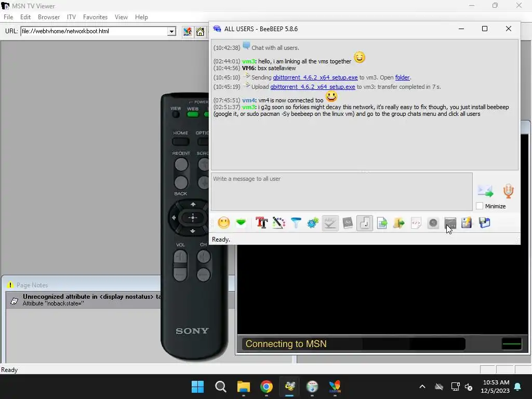532x399 pixels.
Task: Toggle the ABC spell checking button
Action: coord(330,223)
